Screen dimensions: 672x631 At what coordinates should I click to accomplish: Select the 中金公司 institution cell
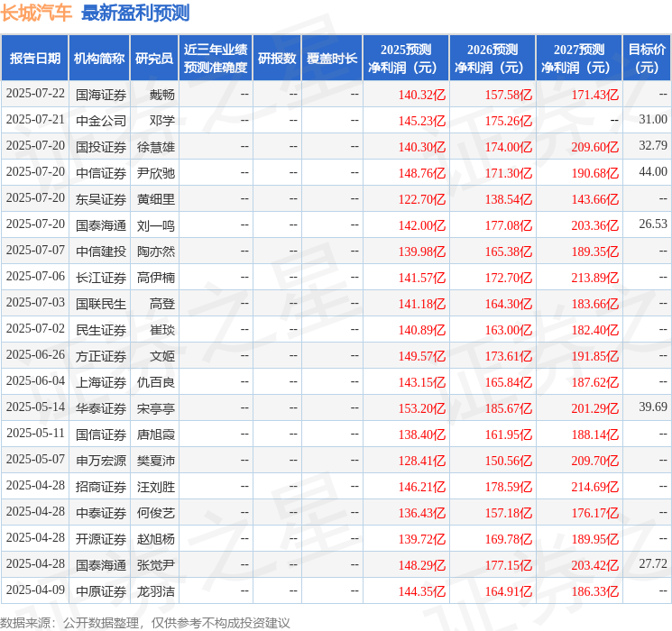(x=101, y=121)
